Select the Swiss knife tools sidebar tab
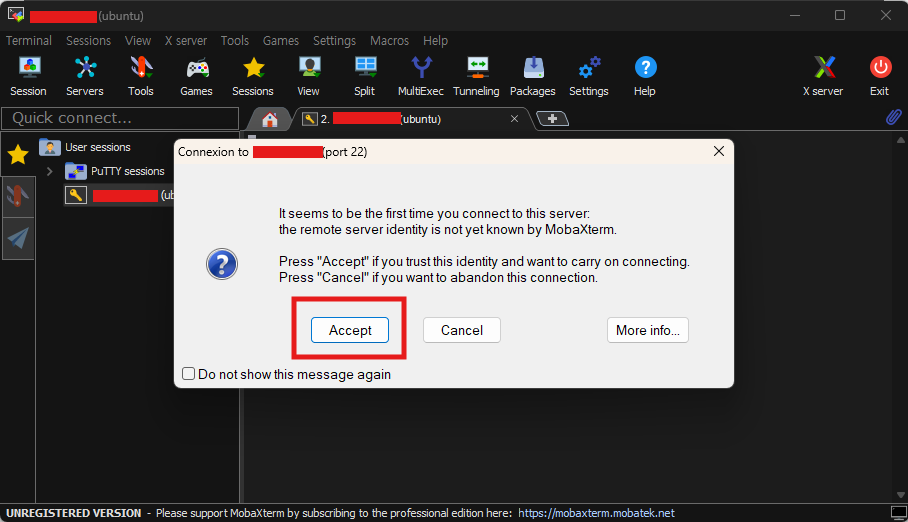This screenshot has height=522, width=908. pyautogui.click(x=18, y=196)
